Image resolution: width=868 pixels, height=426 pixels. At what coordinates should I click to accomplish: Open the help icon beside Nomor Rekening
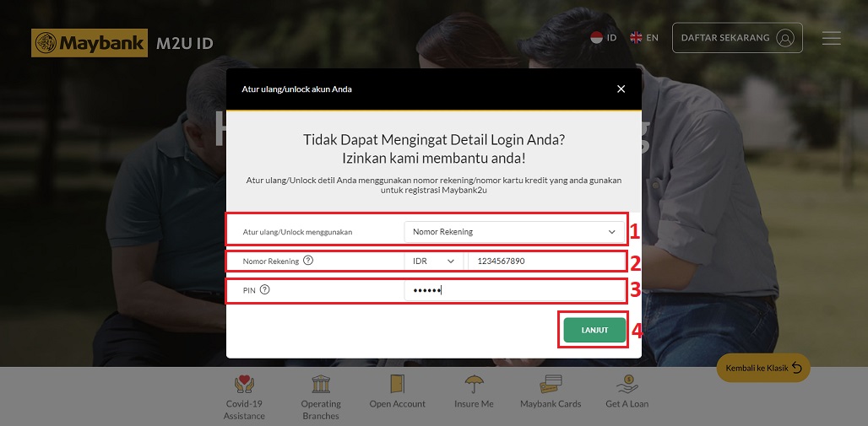click(x=308, y=260)
